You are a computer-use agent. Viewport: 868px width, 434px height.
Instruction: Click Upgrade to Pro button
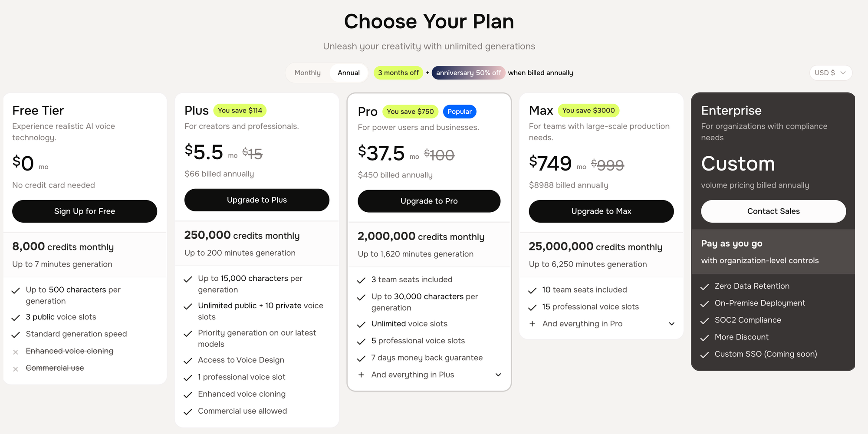(429, 201)
